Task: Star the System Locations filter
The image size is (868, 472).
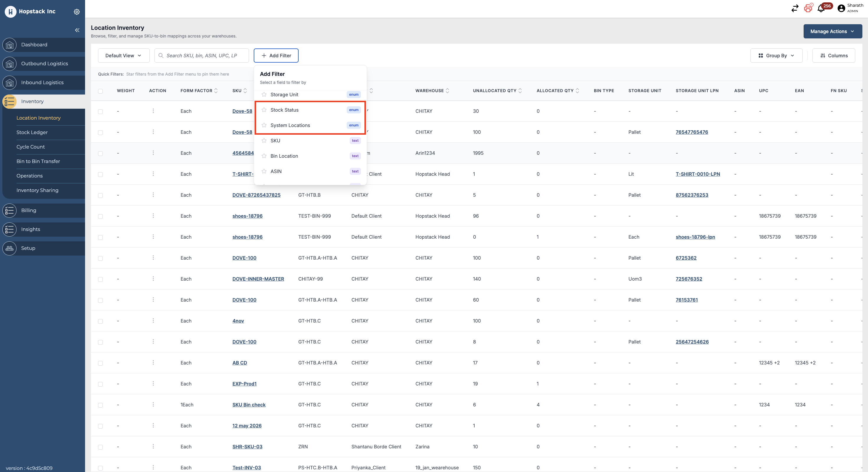Action: [264, 125]
